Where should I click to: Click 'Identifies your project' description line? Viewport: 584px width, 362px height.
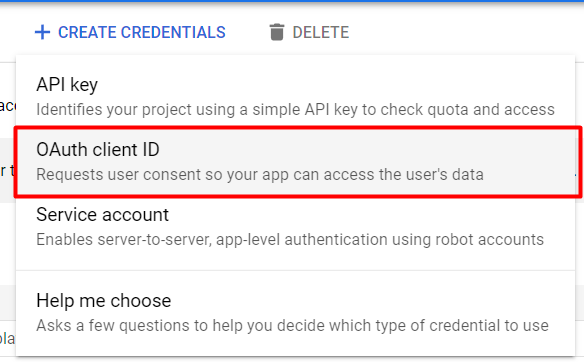coord(295,109)
